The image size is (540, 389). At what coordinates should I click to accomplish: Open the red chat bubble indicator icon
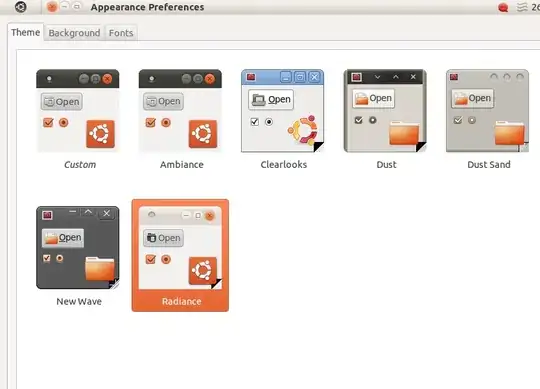(x=503, y=7)
